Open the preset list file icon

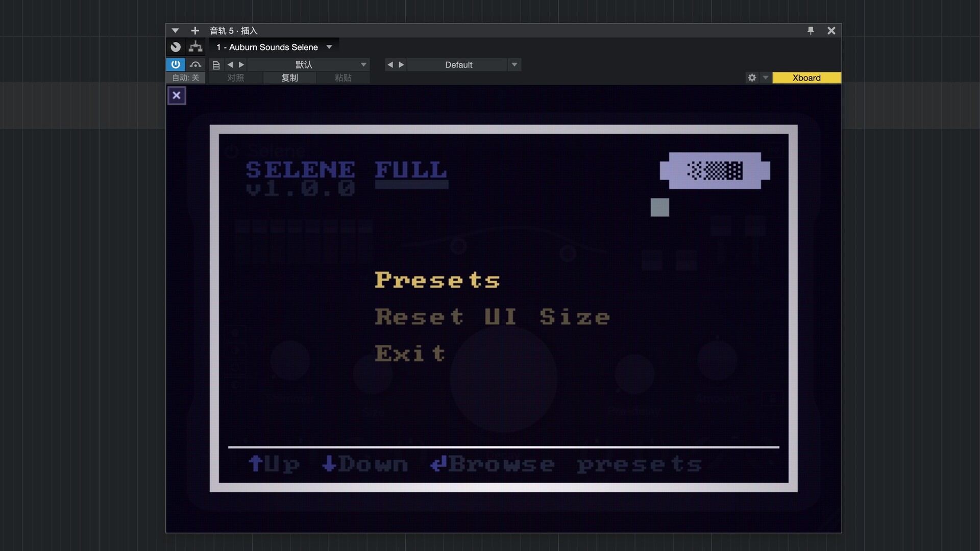(216, 65)
